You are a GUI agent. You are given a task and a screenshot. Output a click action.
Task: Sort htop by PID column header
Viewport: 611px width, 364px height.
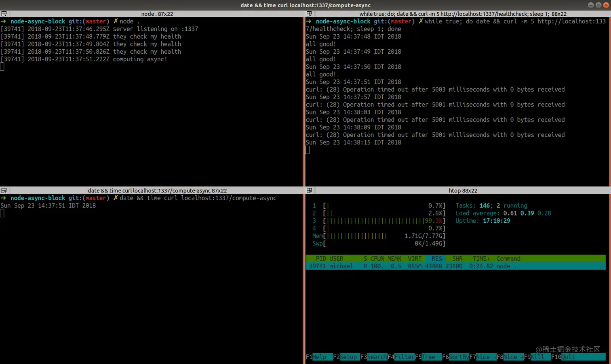(x=321, y=259)
